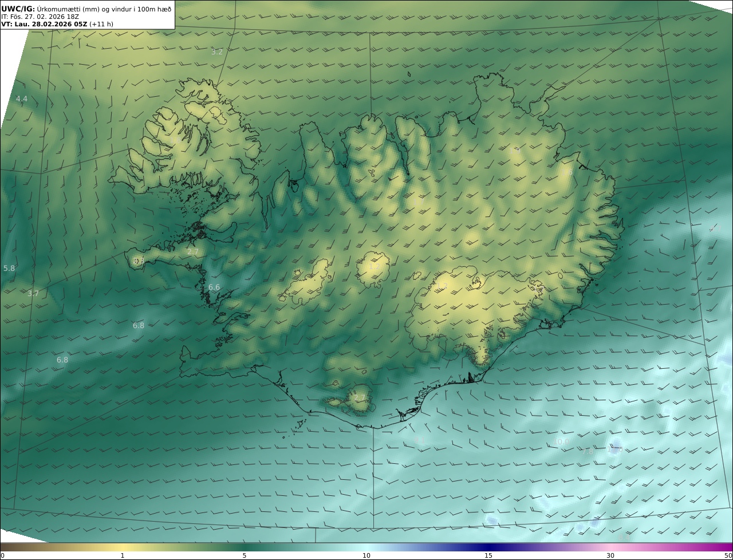Click the 3.7 value label on the map
The height and width of the screenshot is (560, 733).
pyautogui.click(x=33, y=294)
